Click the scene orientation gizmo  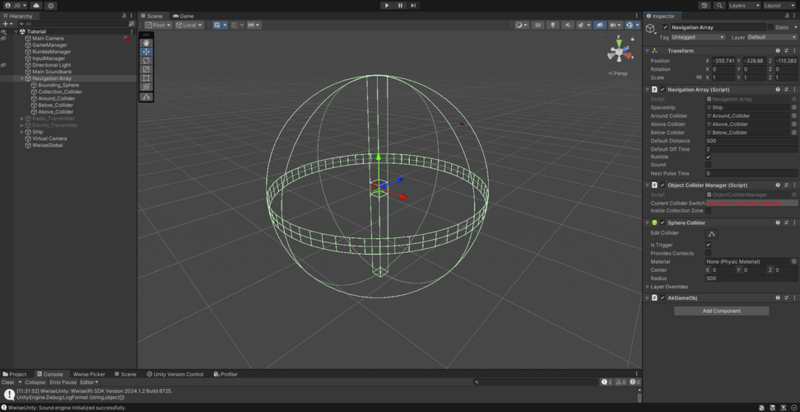(x=621, y=54)
